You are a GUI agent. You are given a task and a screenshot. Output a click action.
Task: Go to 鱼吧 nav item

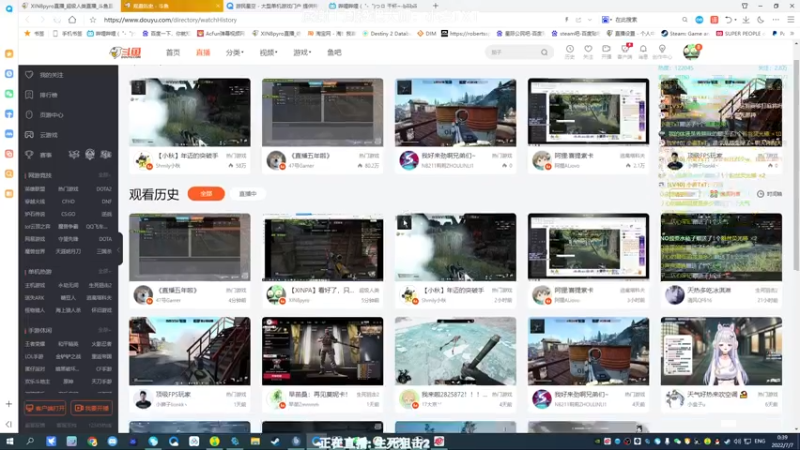coord(334,53)
